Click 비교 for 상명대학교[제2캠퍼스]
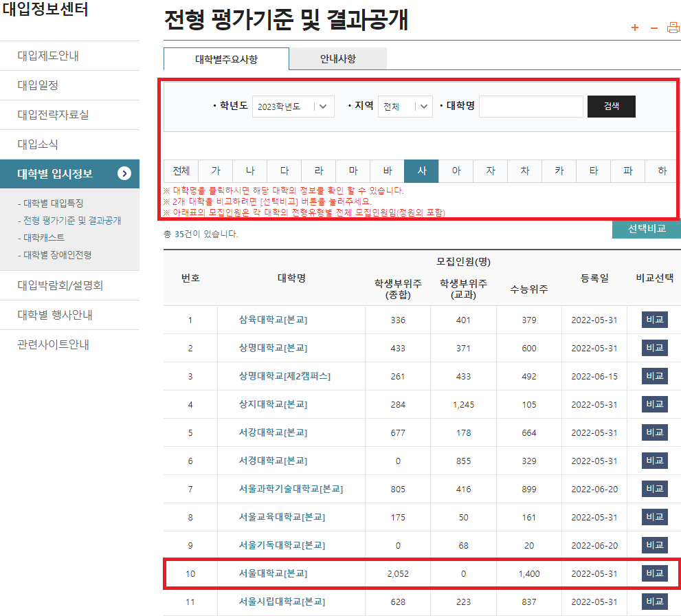Viewport: 681px width, 616px height. [x=654, y=376]
